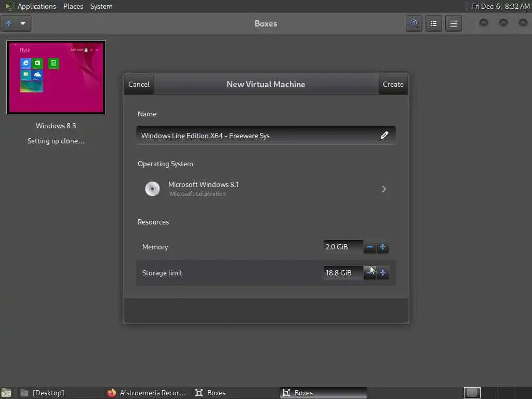Image resolution: width=532 pixels, height=399 pixels.
Task: Click Create to make the virtual machine
Action: (x=393, y=84)
